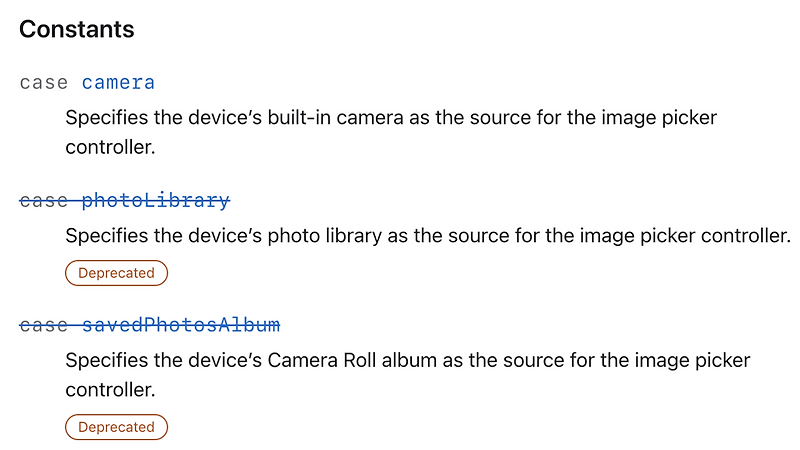Click 'controller.' ending the Camera Roll description
This screenshot has width=800, height=450.
tap(110, 390)
